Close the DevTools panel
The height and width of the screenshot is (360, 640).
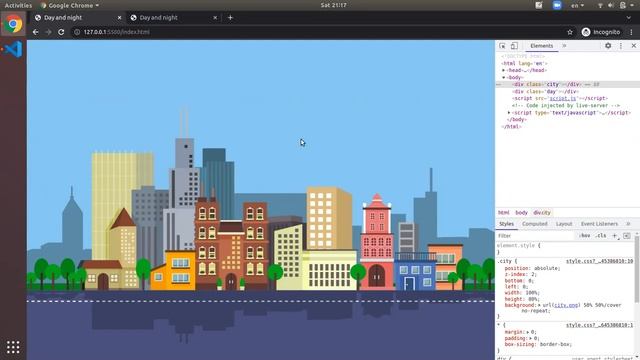point(633,46)
